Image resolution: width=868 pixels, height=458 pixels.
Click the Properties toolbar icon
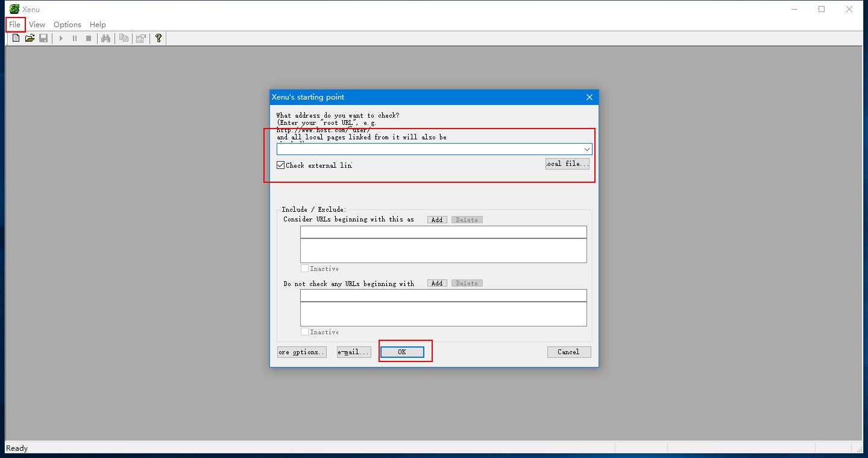[x=141, y=38]
